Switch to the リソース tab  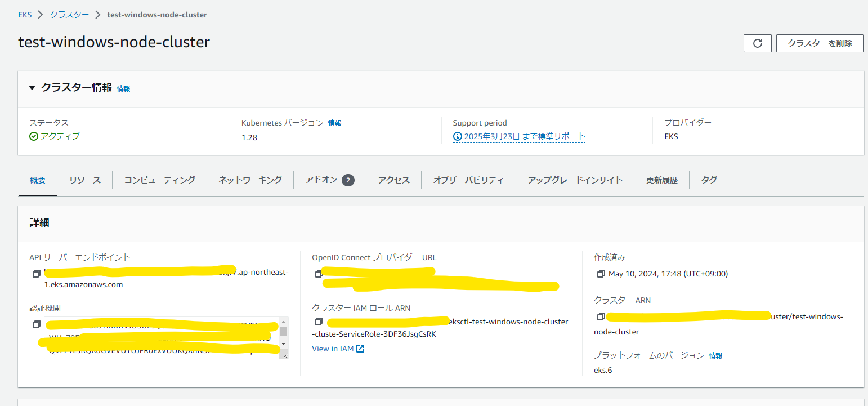[x=85, y=180]
